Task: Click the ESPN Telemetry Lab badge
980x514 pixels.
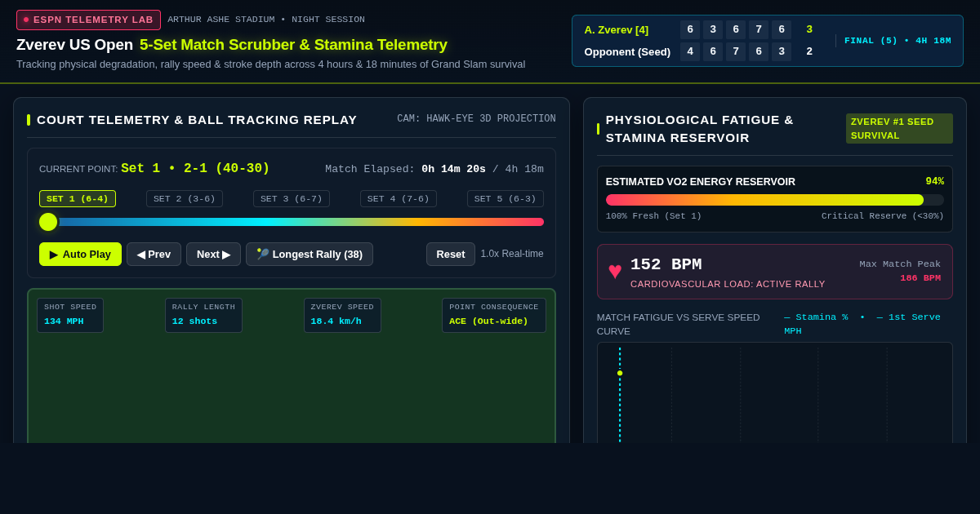Action: click(x=88, y=20)
